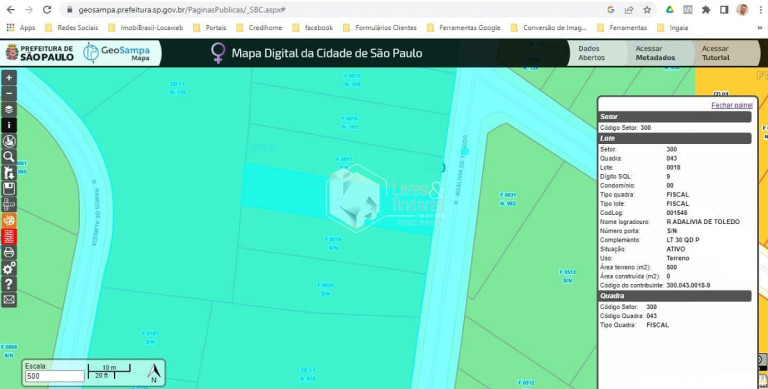The image size is (768, 389).
Task: Click the Escala input field
Action: coord(54,376)
